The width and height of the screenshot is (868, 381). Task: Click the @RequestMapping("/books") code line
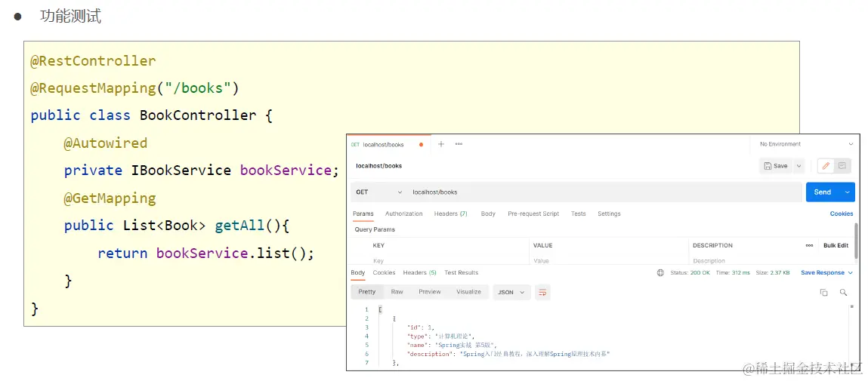pyautogui.click(x=134, y=88)
